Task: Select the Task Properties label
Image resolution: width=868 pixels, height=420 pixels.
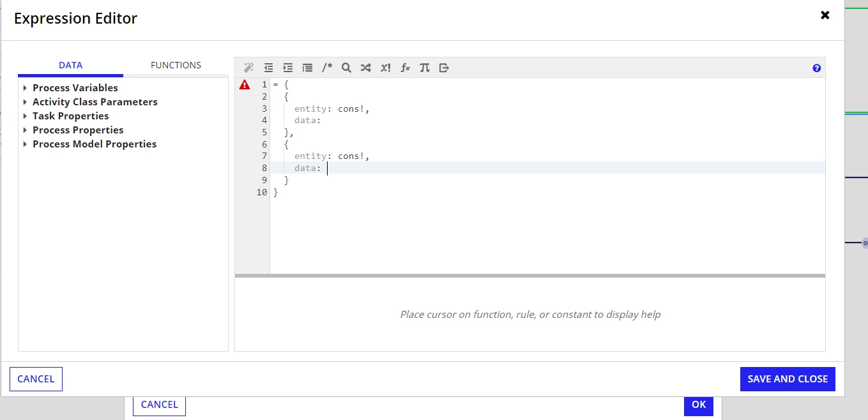Action: point(71,116)
